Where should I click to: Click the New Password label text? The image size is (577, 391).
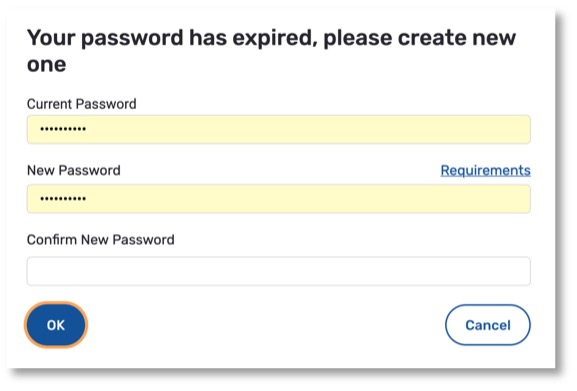(74, 170)
